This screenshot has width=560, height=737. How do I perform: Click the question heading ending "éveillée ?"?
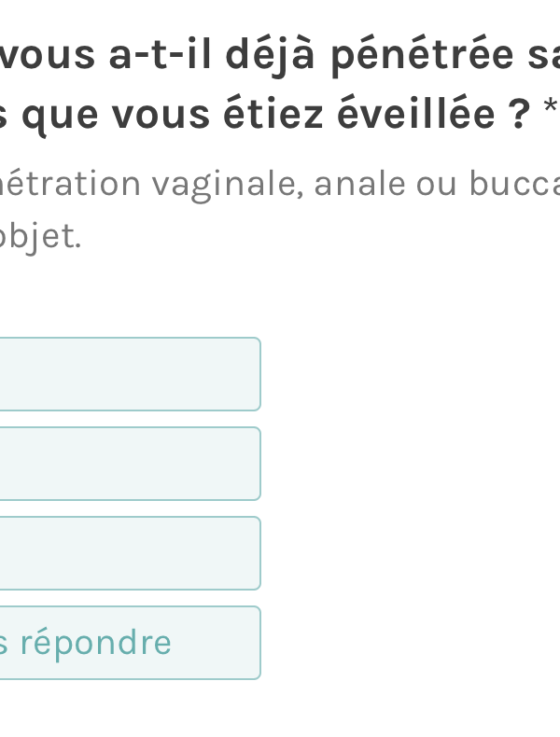click(271, 114)
